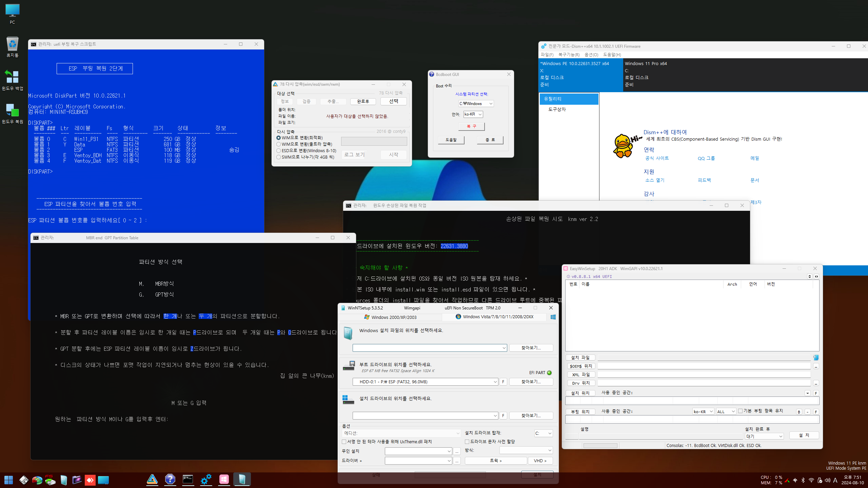Launch the 윈도우 백업 desktop shortcut

pyautogui.click(x=12, y=80)
